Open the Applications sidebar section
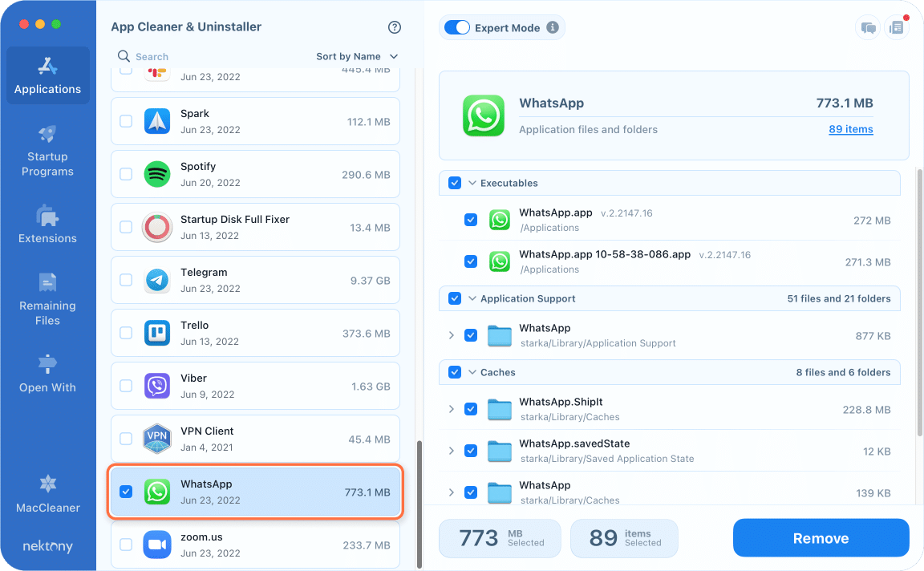This screenshot has height=571, width=924. 48,75
